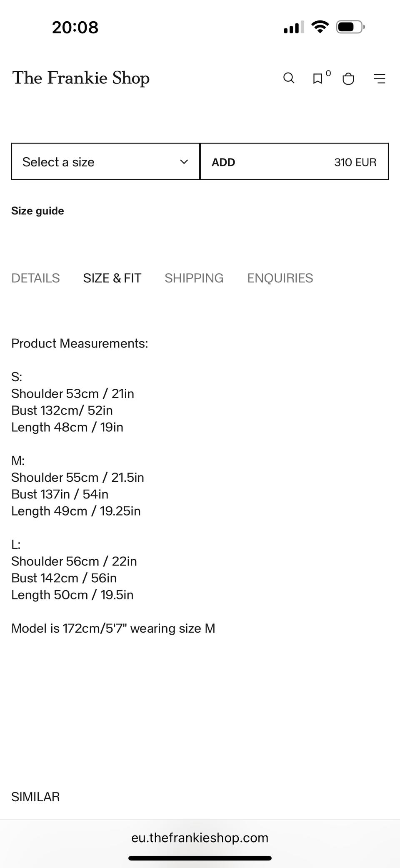Click the chevron arrow in size selector
The image size is (400, 868).
(184, 162)
